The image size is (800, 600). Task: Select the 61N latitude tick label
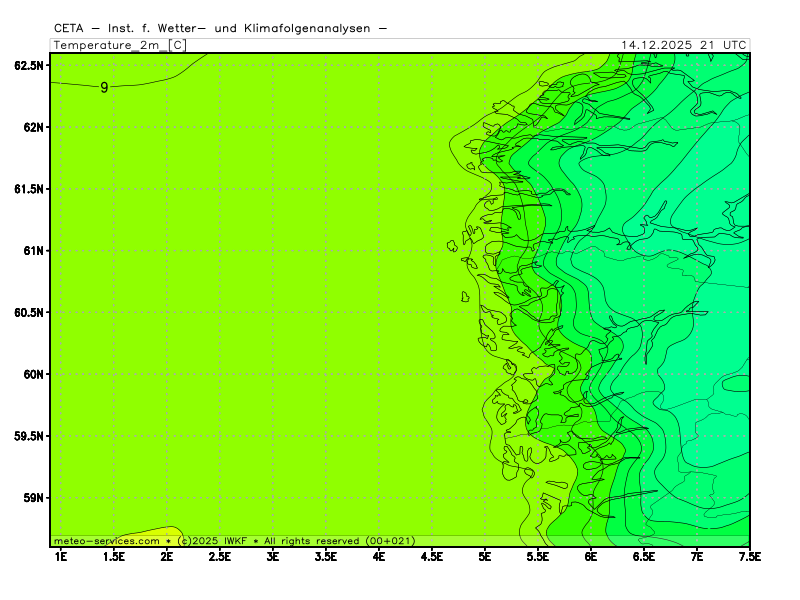[34, 250]
